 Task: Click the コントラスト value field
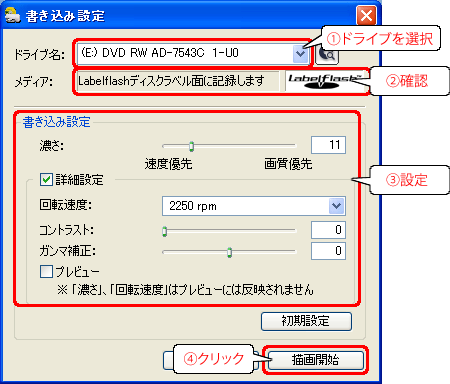tap(328, 230)
